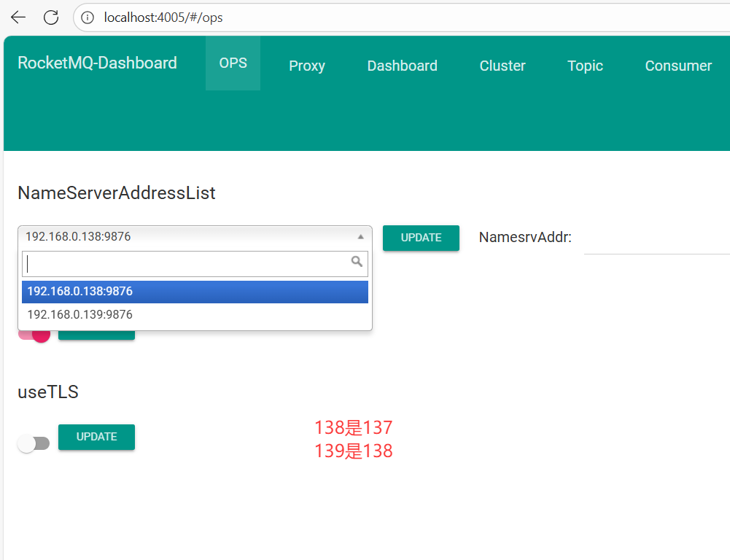730x560 pixels.
Task: Open the Proxy tab
Action: tap(306, 66)
